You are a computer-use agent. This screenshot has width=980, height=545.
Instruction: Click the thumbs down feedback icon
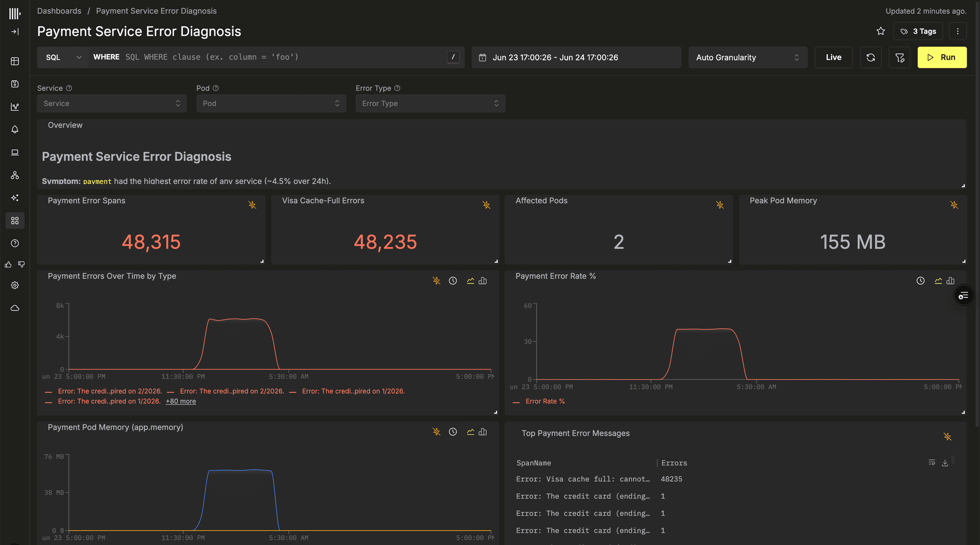coord(22,264)
